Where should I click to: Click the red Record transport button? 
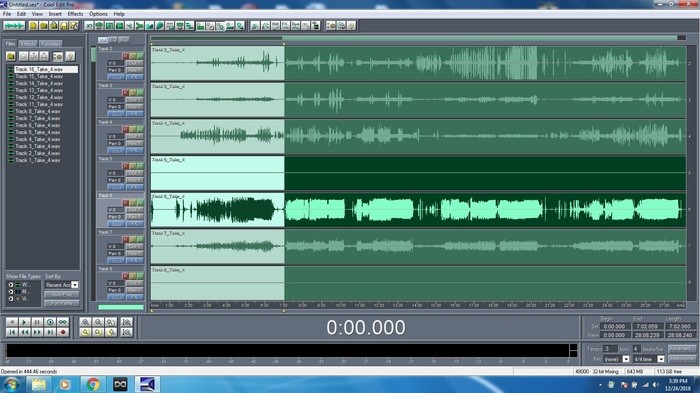coord(63,332)
